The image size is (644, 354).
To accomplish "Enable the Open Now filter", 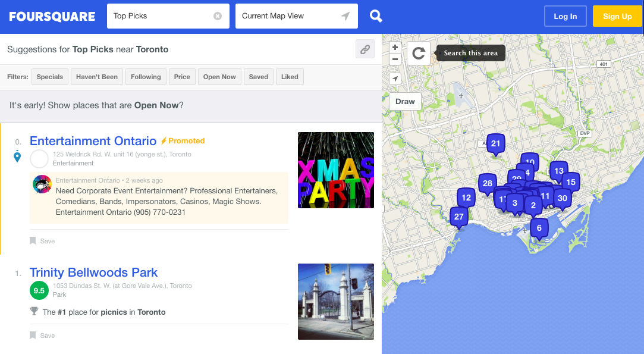I will (219, 77).
